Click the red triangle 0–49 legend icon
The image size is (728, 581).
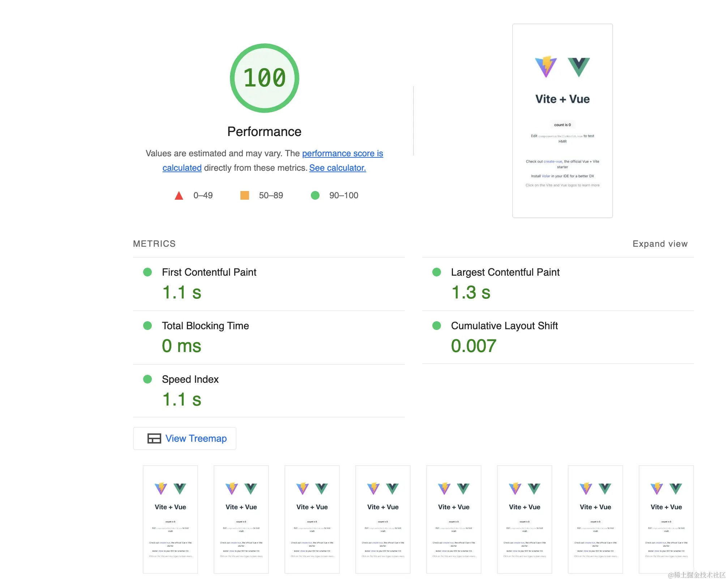point(179,196)
